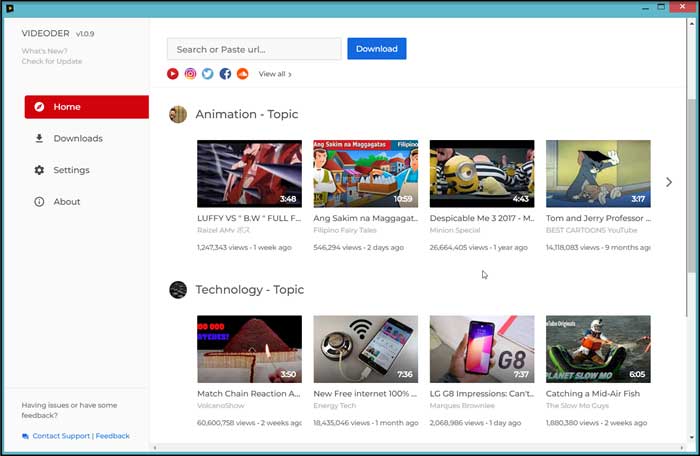Open the Ang Sakim na Maggagatas thumbnail

click(366, 174)
